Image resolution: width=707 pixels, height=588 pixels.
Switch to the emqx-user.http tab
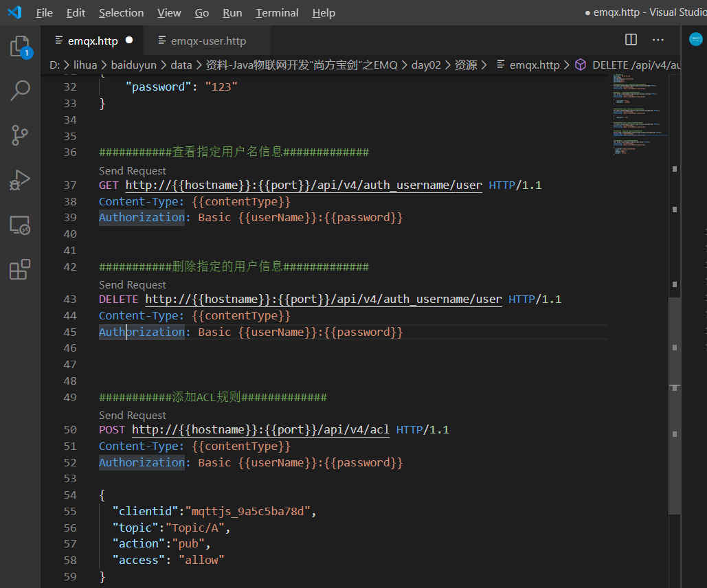[x=208, y=41]
